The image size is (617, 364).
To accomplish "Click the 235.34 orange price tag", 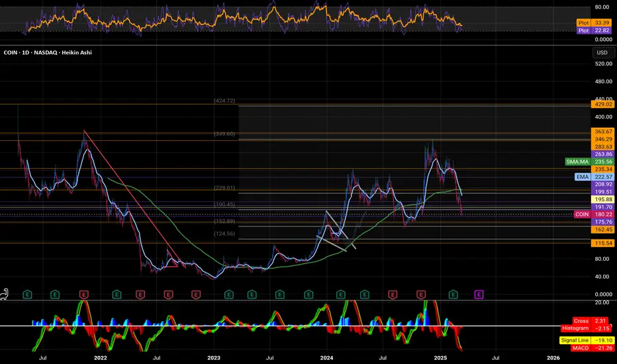I will pyautogui.click(x=602, y=169).
